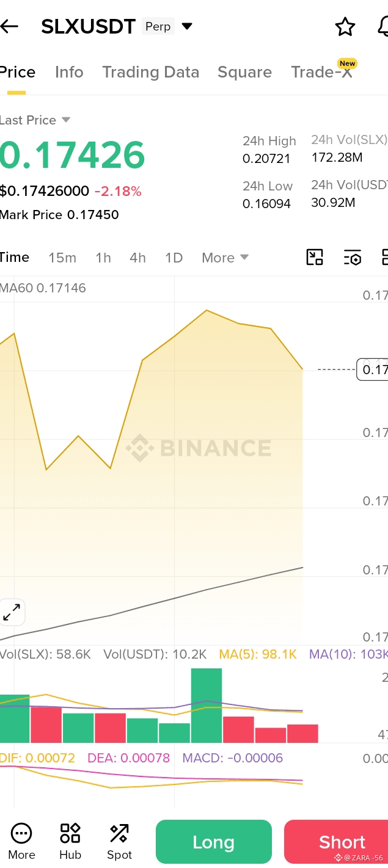Screen dimensions: 388x868
Task: Open chart indicator settings icon
Action: pyautogui.click(x=353, y=258)
